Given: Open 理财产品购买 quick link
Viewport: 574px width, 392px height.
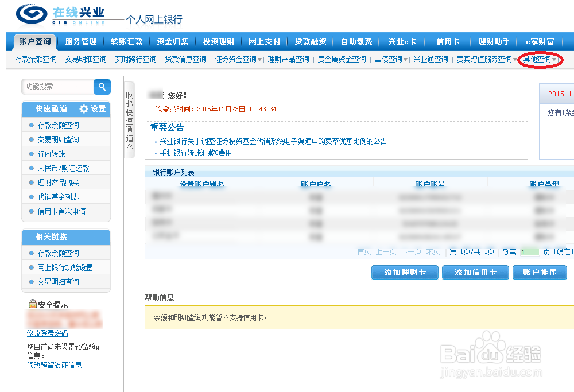Looking at the screenshot, I should tap(58, 183).
